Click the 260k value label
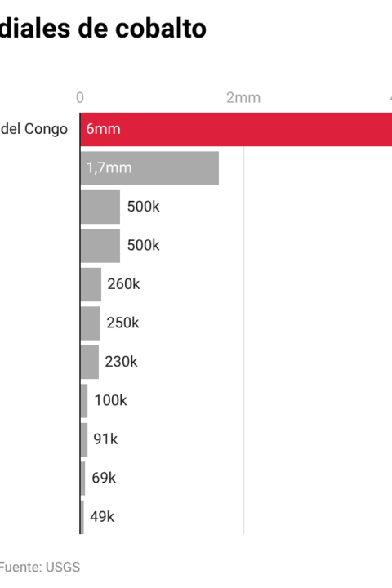 pyautogui.click(x=123, y=284)
